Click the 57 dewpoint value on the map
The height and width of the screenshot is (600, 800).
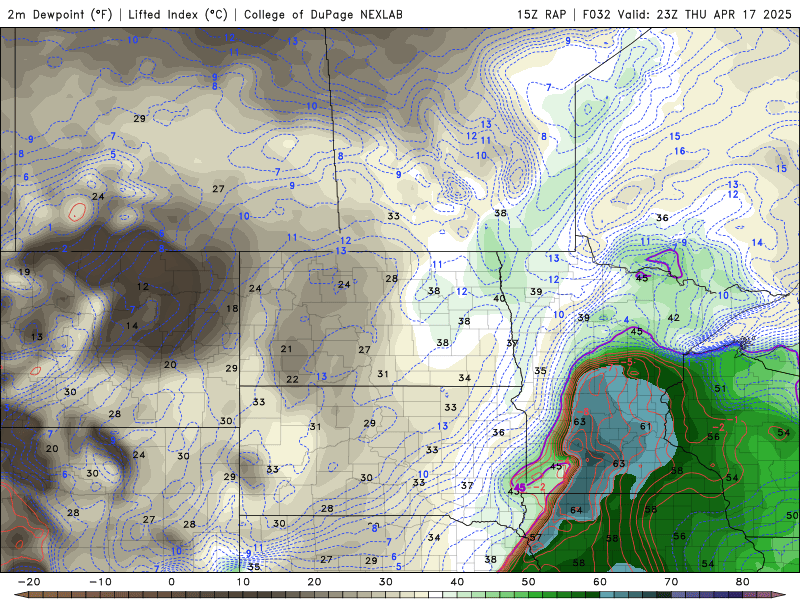(x=535, y=537)
